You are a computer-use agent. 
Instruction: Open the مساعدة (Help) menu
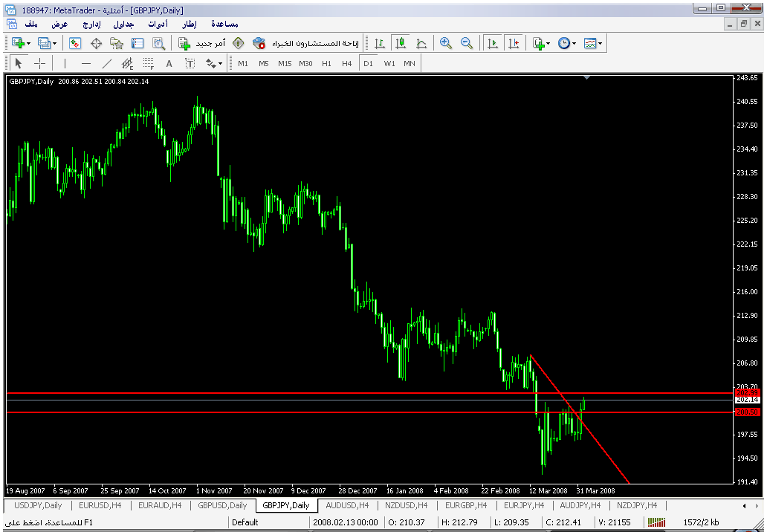224,24
